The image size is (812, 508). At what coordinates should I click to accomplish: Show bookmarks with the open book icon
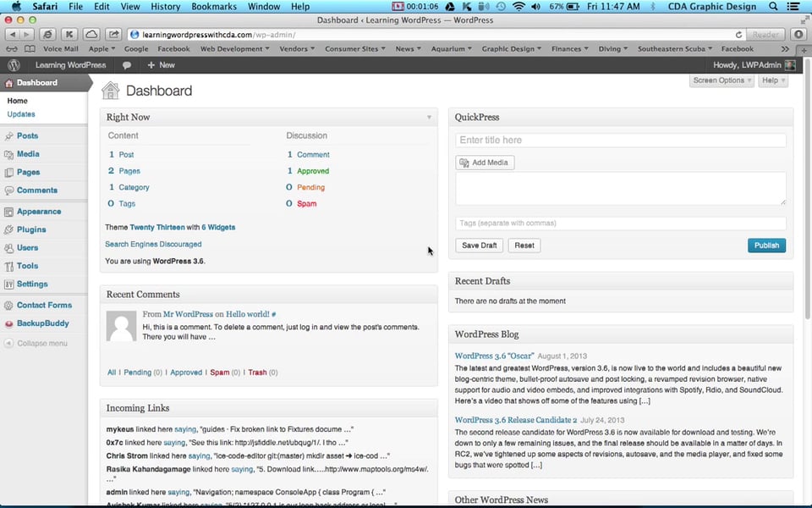(30, 49)
